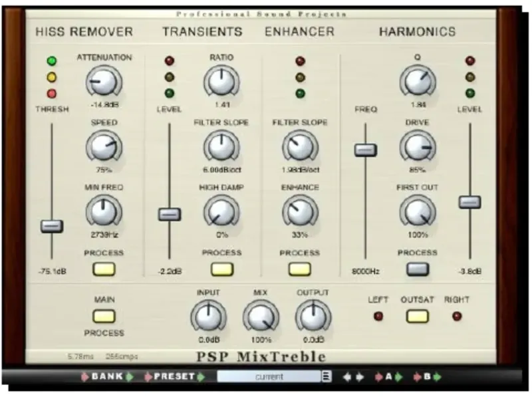Click the FIRST OUT knob
This screenshot has width=532, height=399.
click(418, 212)
